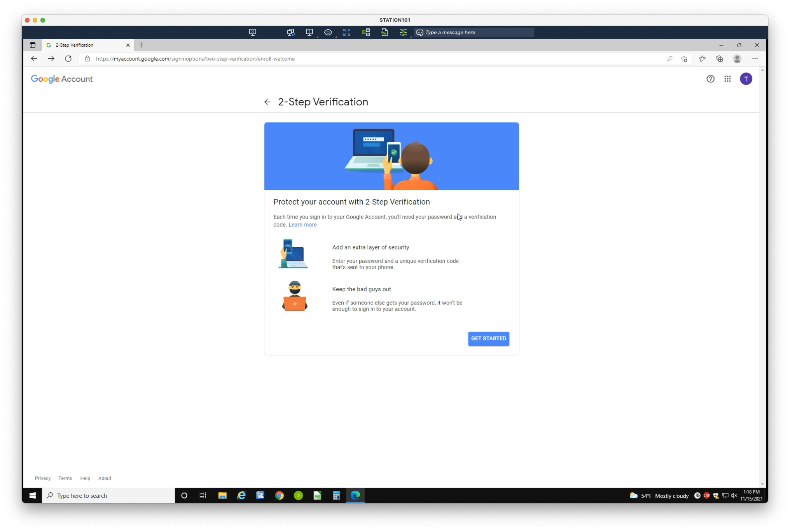Open the Chrome icon in the taskbar
Viewport: 790px width, 532px height.
pyautogui.click(x=279, y=495)
